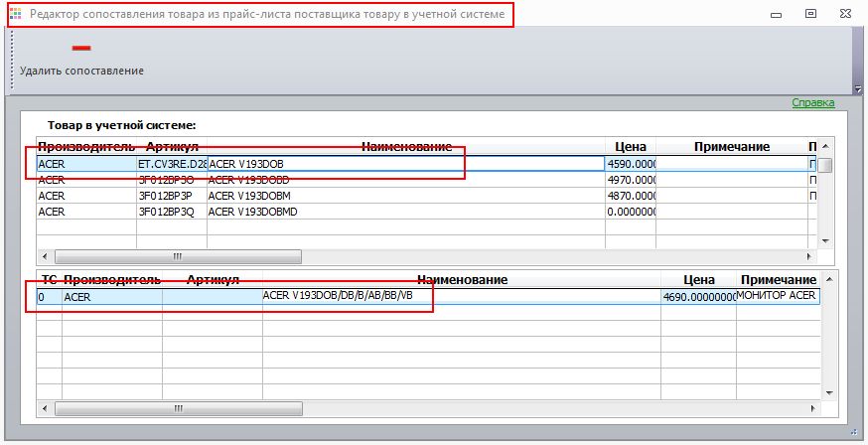The width and height of the screenshot is (868, 445).
Task: Close the editor window
Action: pos(845,14)
